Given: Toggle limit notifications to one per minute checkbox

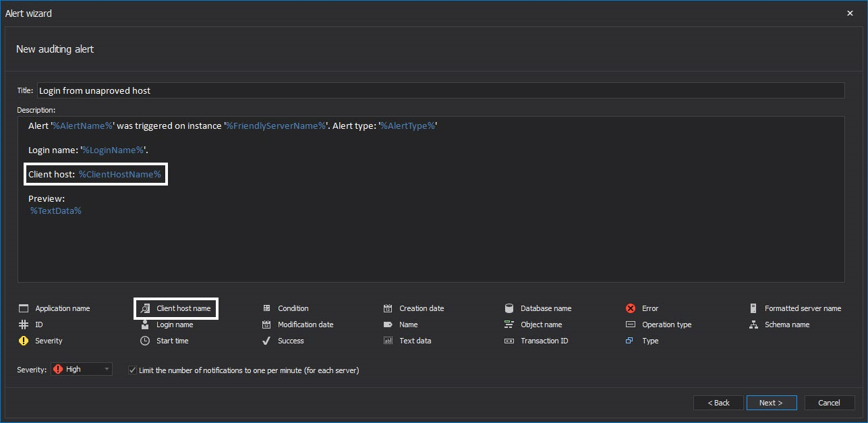Looking at the screenshot, I should (x=132, y=370).
